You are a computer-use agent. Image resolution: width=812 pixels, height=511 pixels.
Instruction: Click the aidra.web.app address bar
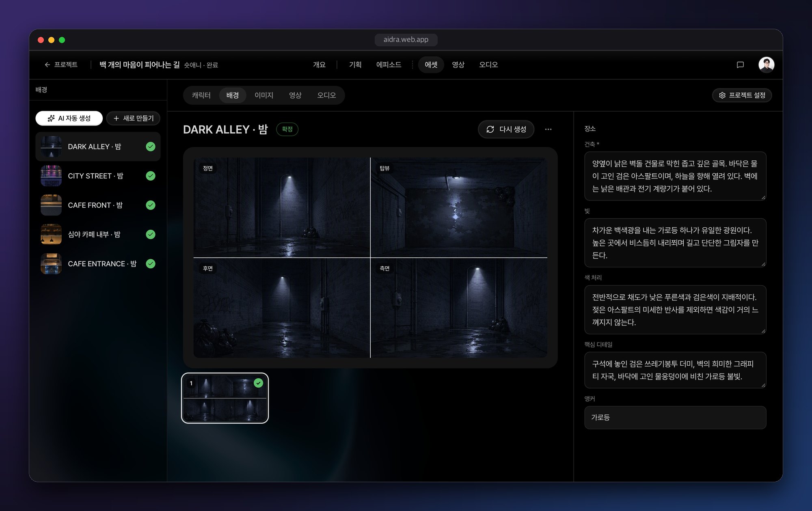point(406,40)
